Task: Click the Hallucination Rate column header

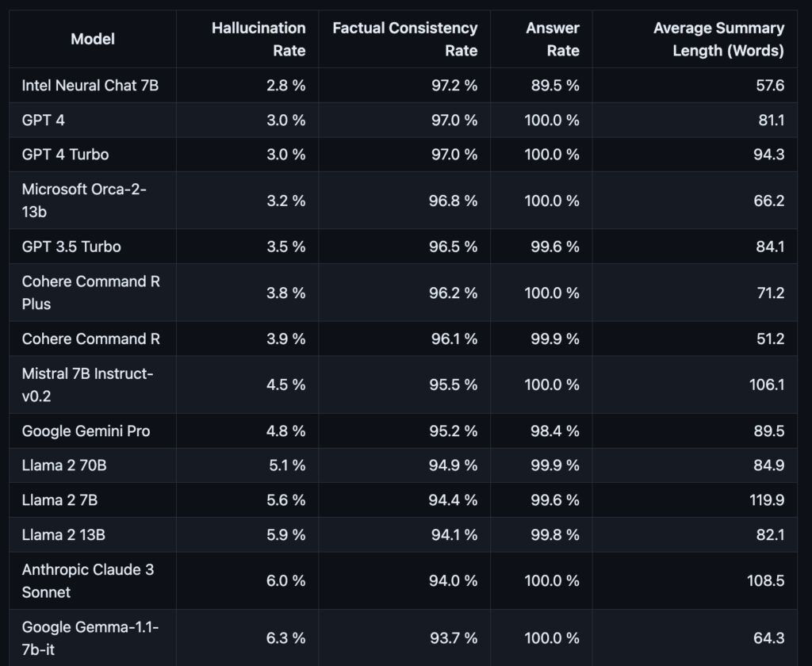Action: [259, 39]
